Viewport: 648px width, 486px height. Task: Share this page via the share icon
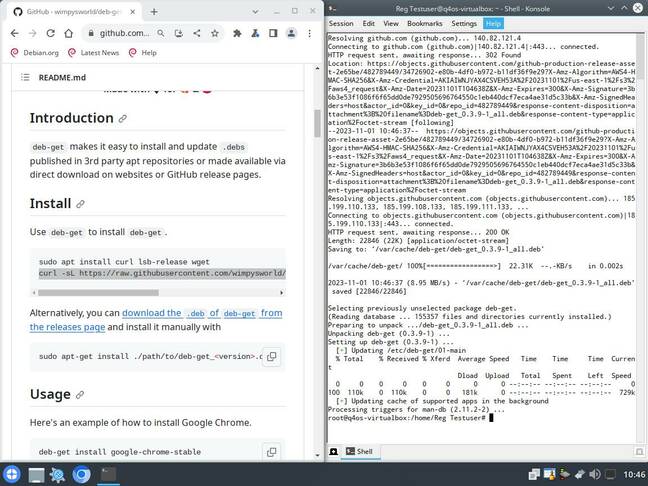197,33
